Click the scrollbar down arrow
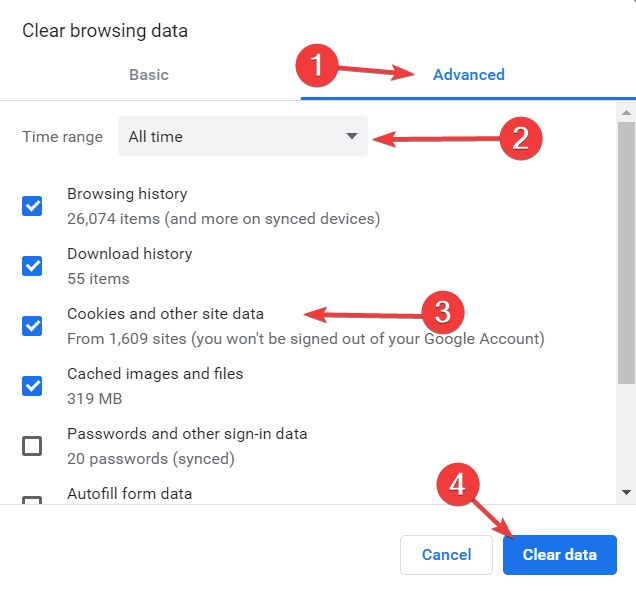Screen dimensions: 636x591 pyautogui.click(x=626, y=492)
